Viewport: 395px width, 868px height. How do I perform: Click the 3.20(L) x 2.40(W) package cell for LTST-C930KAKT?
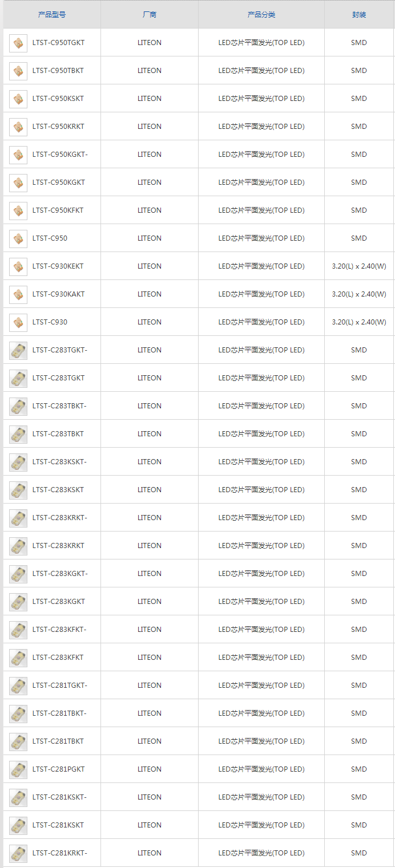358,294
